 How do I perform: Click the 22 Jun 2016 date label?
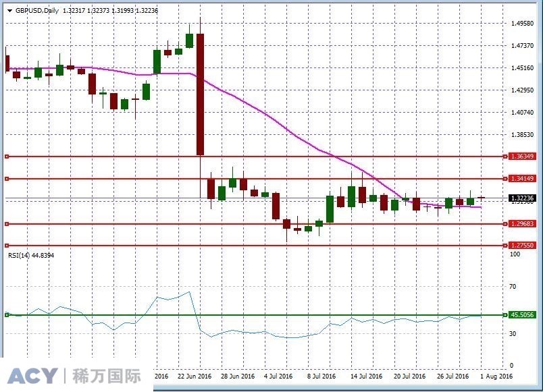(x=195, y=376)
